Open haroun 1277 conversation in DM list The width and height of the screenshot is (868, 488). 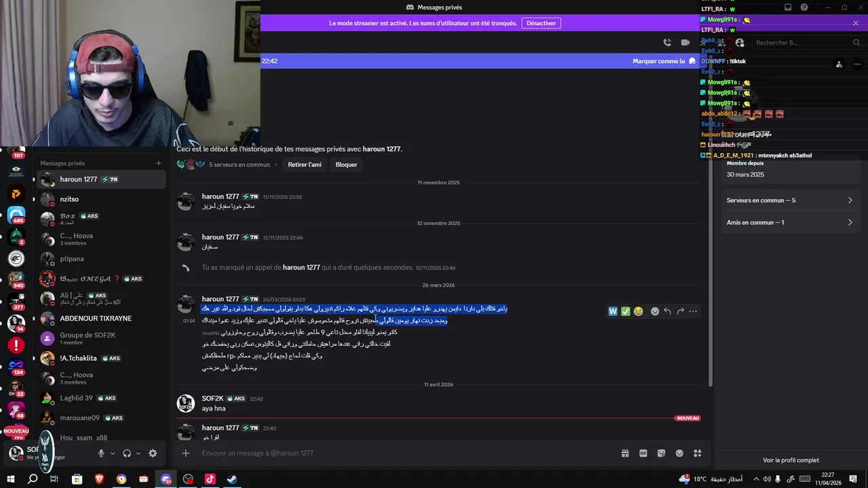point(100,180)
